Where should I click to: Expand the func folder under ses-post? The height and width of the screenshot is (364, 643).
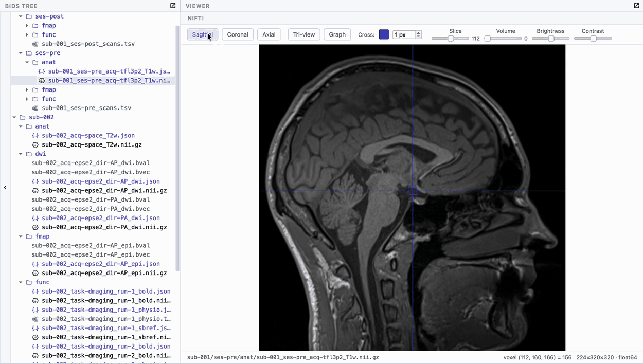[x=27, y=35]
